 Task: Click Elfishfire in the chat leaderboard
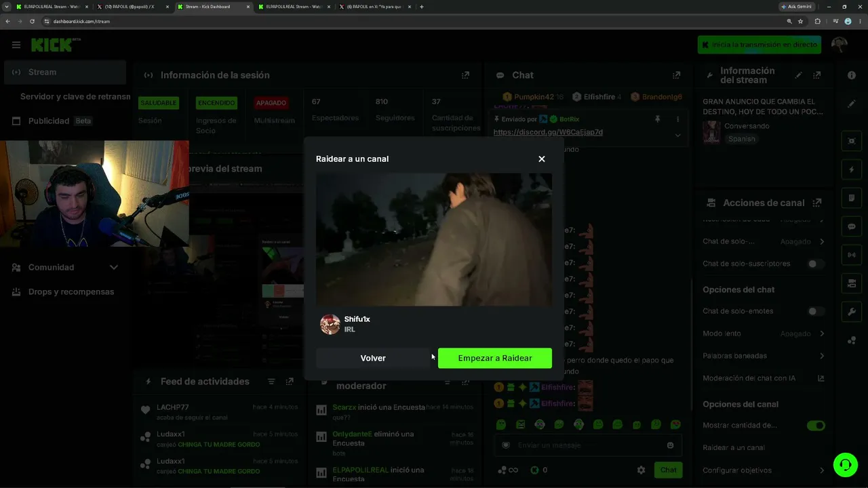599,97
